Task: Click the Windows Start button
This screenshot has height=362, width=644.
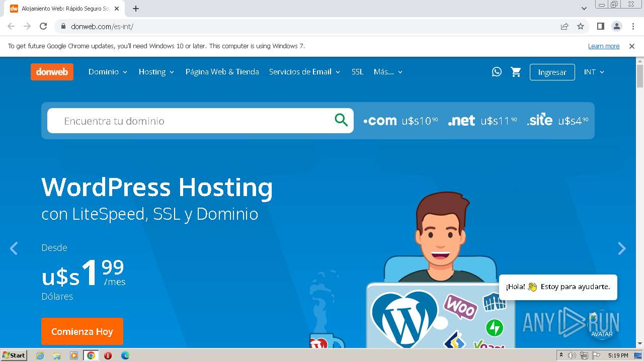Action: (14, 355)
